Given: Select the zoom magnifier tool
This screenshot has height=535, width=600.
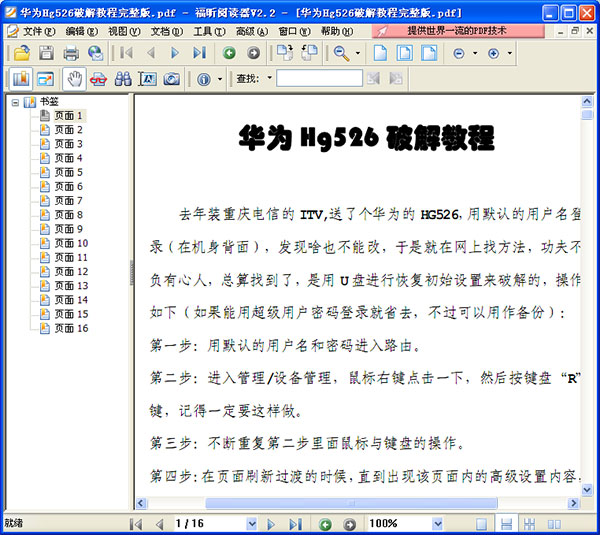Looking at the screenshot, I should (341, 53).
